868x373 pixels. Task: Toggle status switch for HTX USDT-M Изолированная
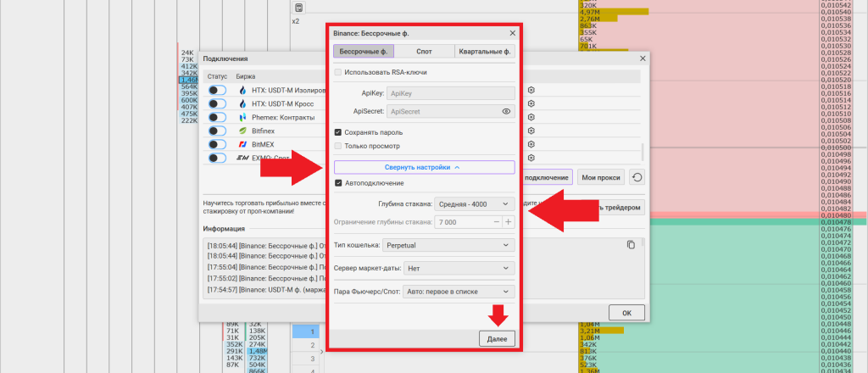click(218, 90)
